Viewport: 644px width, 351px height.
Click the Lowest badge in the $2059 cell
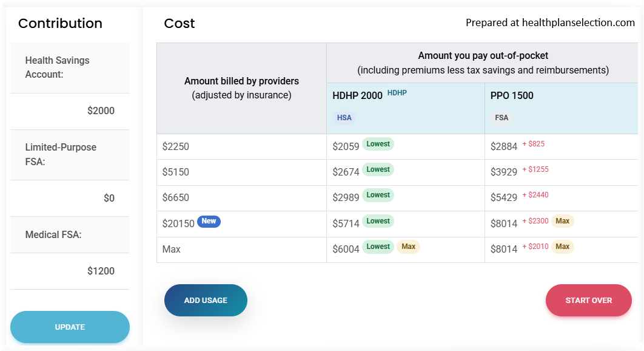[x=378, y=144]
